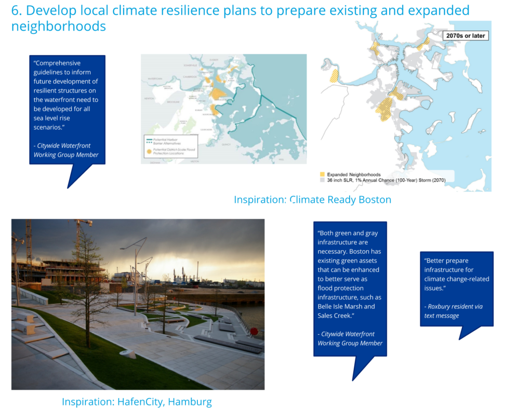Click the teal Potential Harbor Barrier line symbol
The height and width of the screenshot is (417, 532).
(x=150, y=139)
